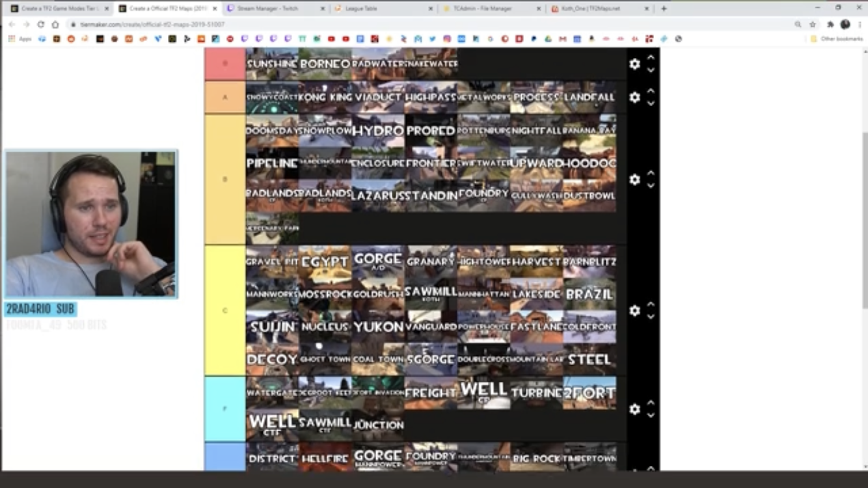
Task: Open settings gear for the C tier row
Action: tap(634, 310)
